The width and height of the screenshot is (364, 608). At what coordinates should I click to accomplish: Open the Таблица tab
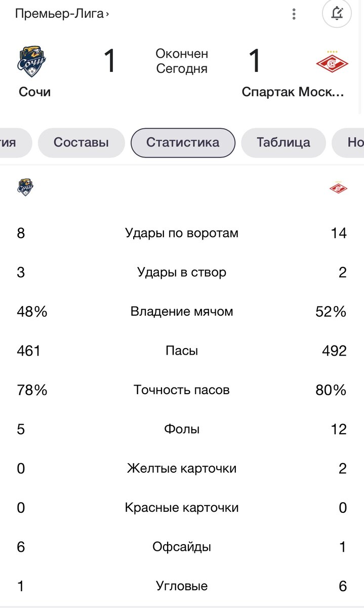click(x=283, y=142)
